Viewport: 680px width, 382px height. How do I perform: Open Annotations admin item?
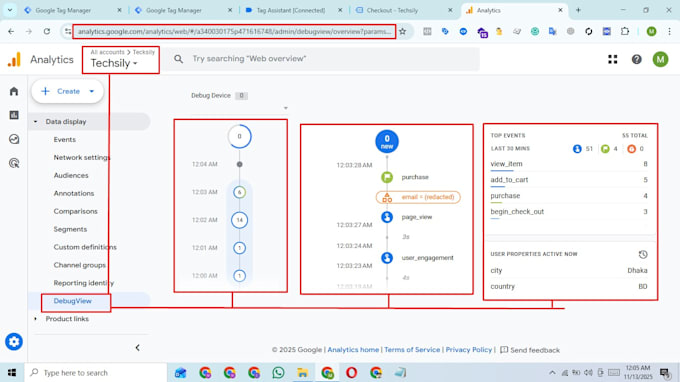point(74,193)
